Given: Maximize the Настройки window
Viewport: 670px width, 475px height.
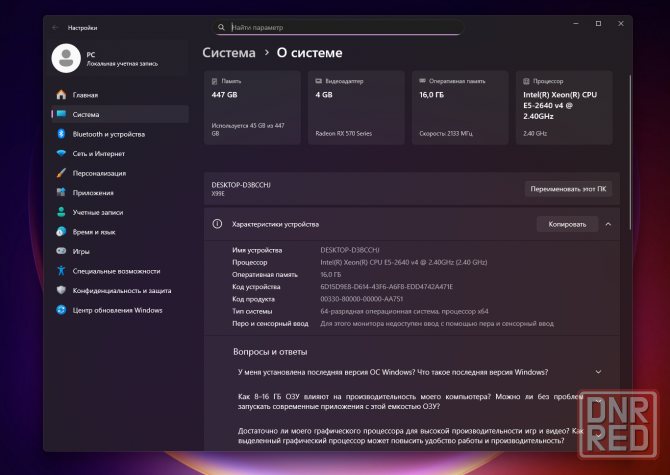Looking at the screenshot, I should 598,23.
